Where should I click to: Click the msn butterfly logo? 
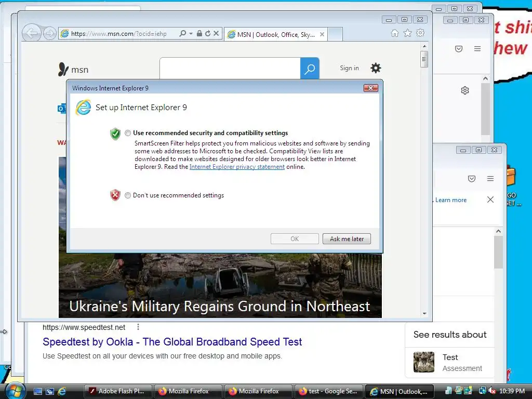coord(73,69)
